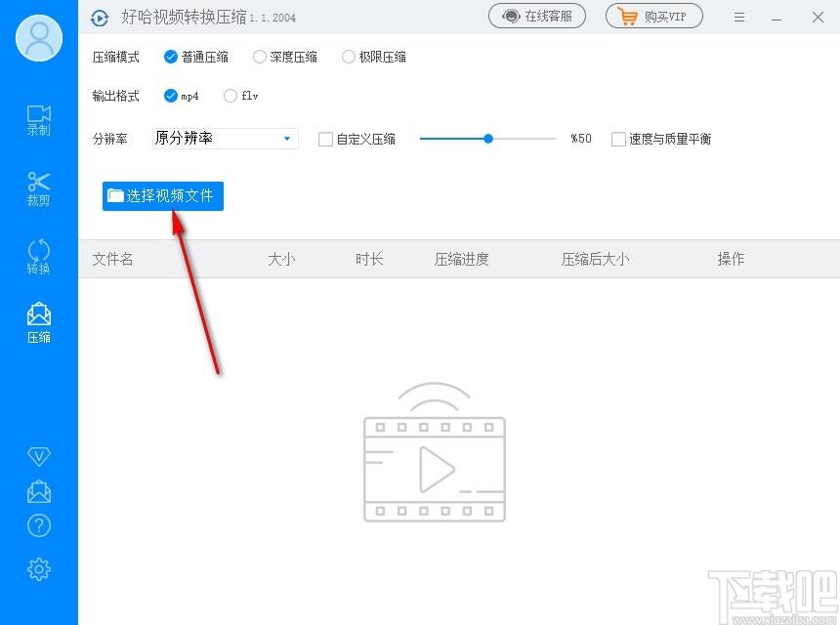The image size is (840, 625).
Task: Click the 压缩进度 column header
Action: point(461,259)
